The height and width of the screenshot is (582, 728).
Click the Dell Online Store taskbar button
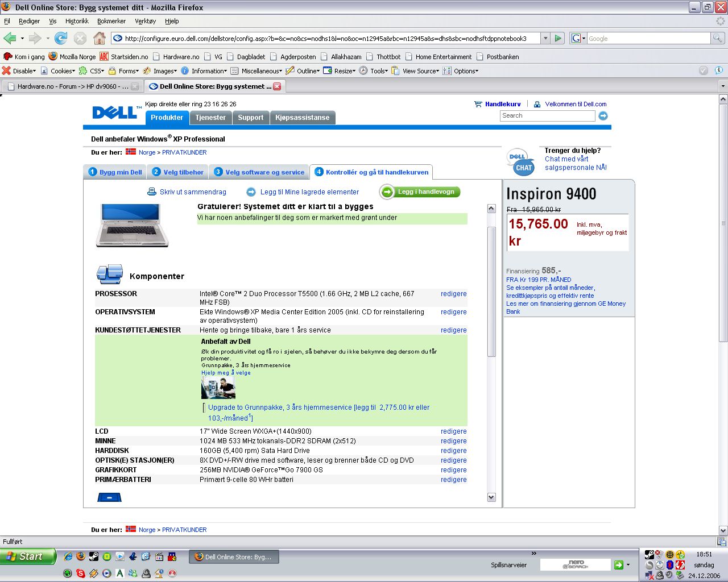pyautogui.click(x=233, y=557)
